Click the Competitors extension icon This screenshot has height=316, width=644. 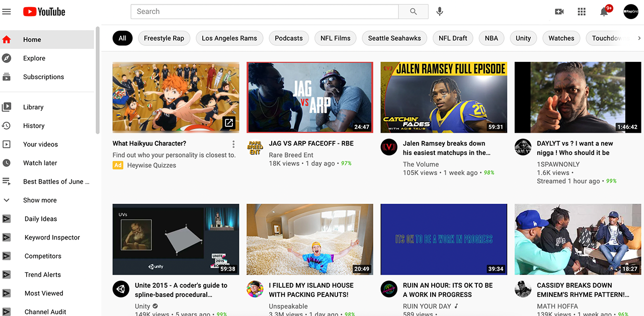pos(7,256)
